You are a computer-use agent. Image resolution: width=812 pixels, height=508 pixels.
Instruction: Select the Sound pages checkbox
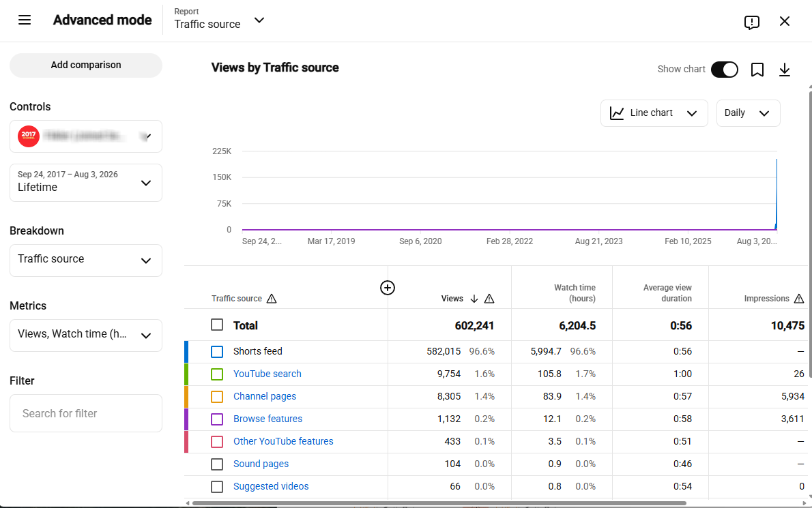[217, 464]
